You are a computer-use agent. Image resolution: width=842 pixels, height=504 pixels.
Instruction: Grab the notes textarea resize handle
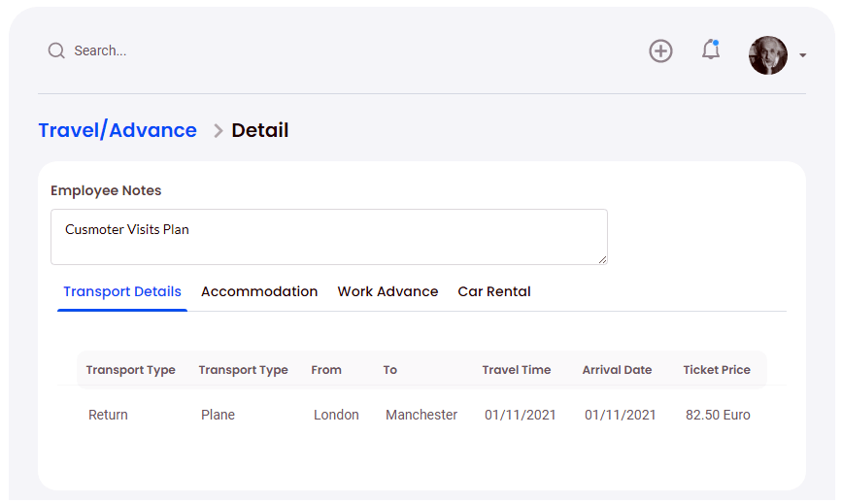click(x=602, y=259)
